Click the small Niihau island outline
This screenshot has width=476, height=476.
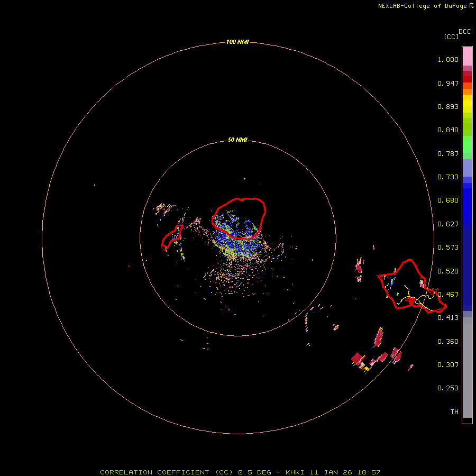pyautogui.click(x=172, y=236)
